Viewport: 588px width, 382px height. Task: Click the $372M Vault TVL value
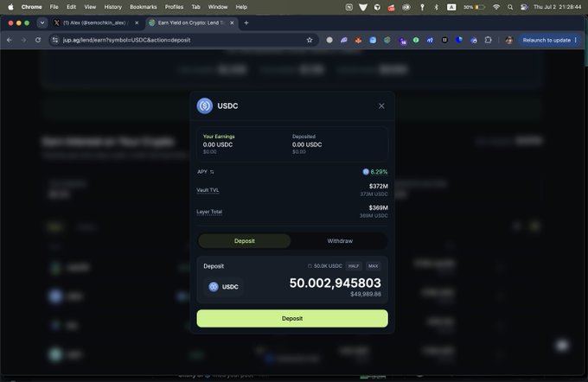coord(379,187)
